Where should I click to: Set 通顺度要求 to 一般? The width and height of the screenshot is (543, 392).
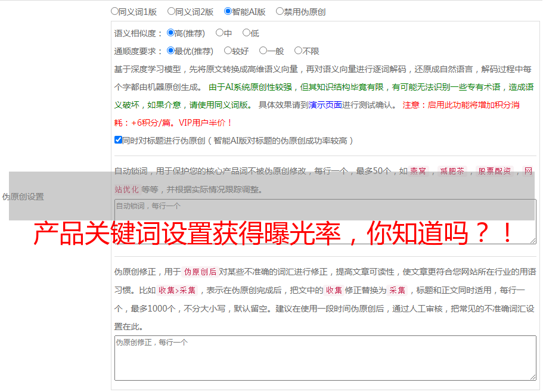(x=263, y=51)
